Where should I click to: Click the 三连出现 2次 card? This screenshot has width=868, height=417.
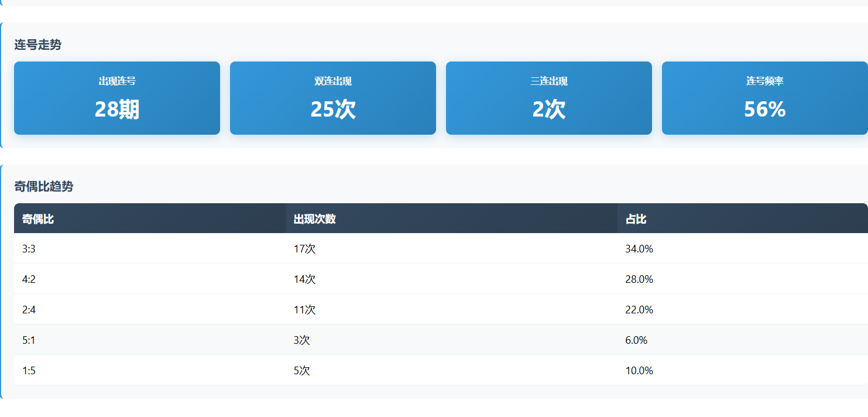point(549,98)
